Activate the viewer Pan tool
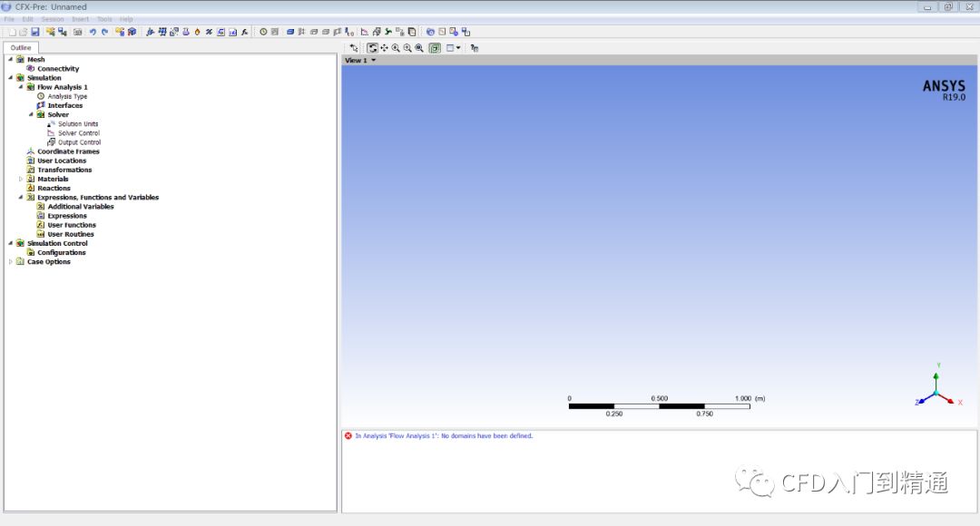The width and height of the screenshot is (980, 526). [385, 48]
